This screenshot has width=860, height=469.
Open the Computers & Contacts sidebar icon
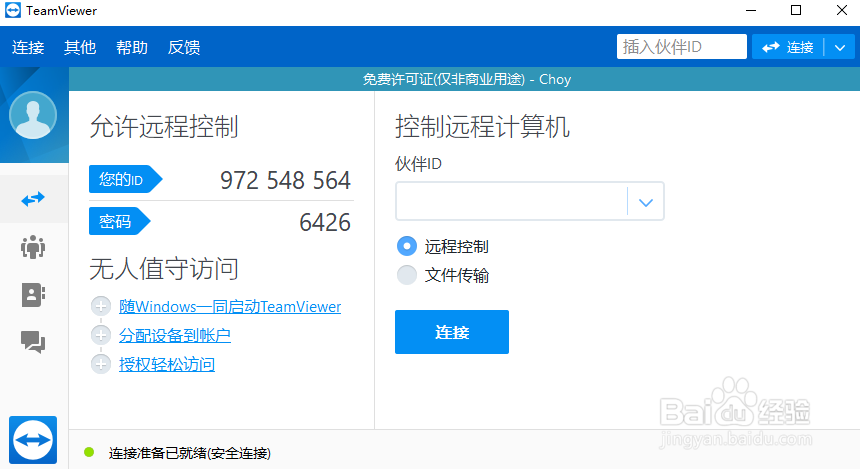tap(33, 295)
